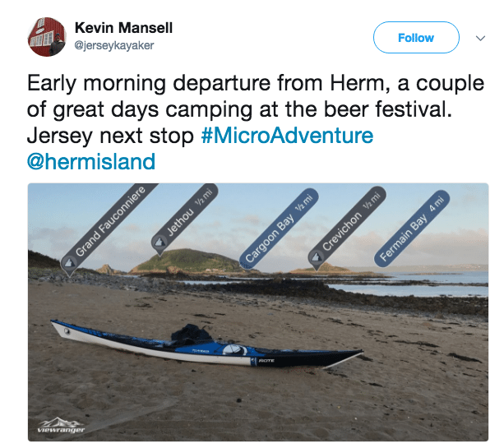The width and height of the screenshot is (504, 448).
Task: Open the Kevin Mansell display name link
Action: (123, 28)
